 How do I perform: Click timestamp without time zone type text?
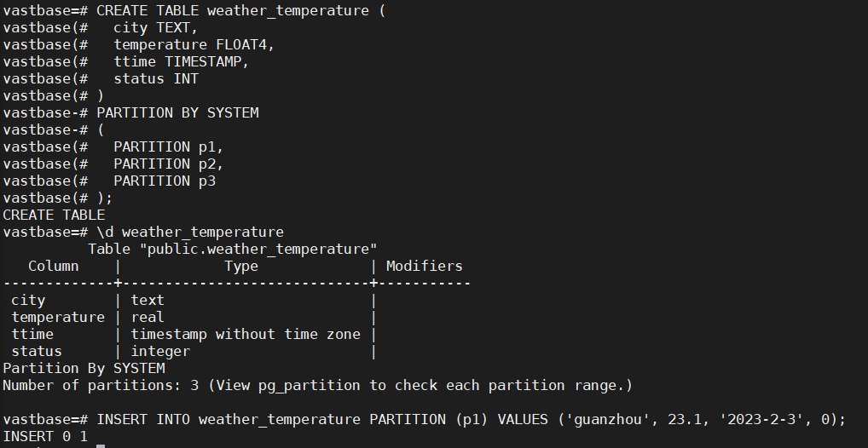245,334
